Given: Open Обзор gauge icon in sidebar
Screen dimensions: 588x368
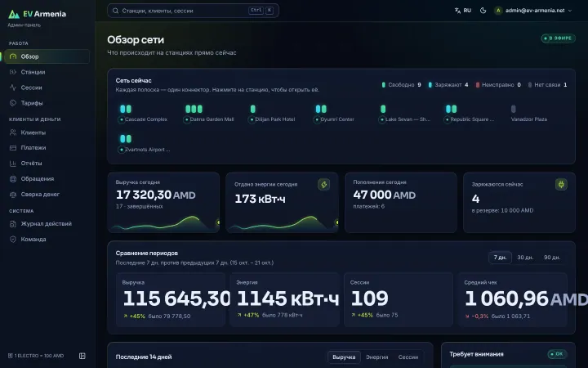Looking at the screenshot, I should click(x=13, y=56).
